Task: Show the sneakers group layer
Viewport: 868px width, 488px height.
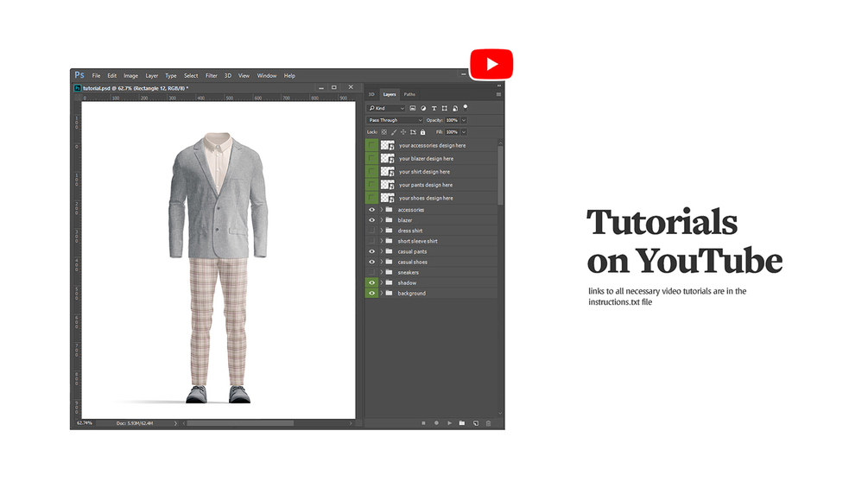Action: 372,272
